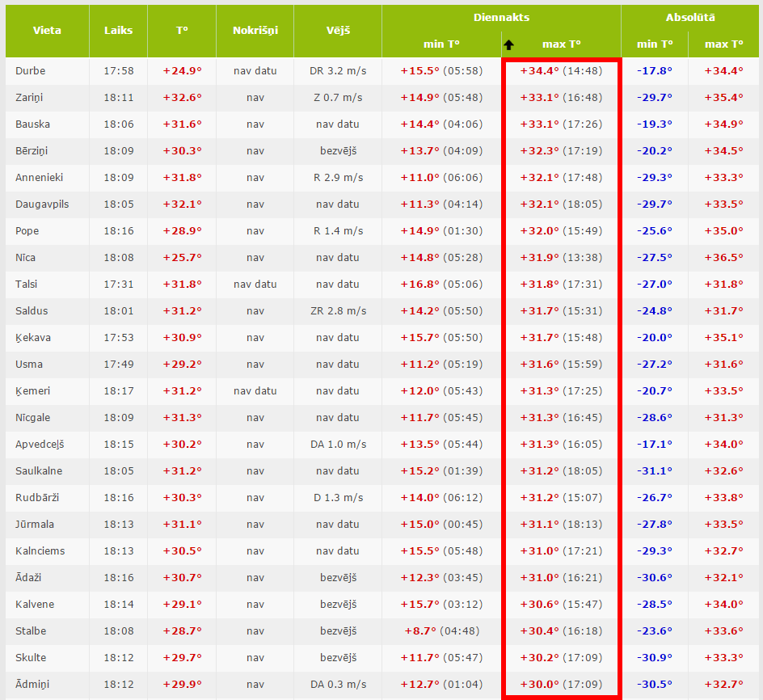Click Daugavpils daily max +32.1° (18:05)

coord(561,204)
